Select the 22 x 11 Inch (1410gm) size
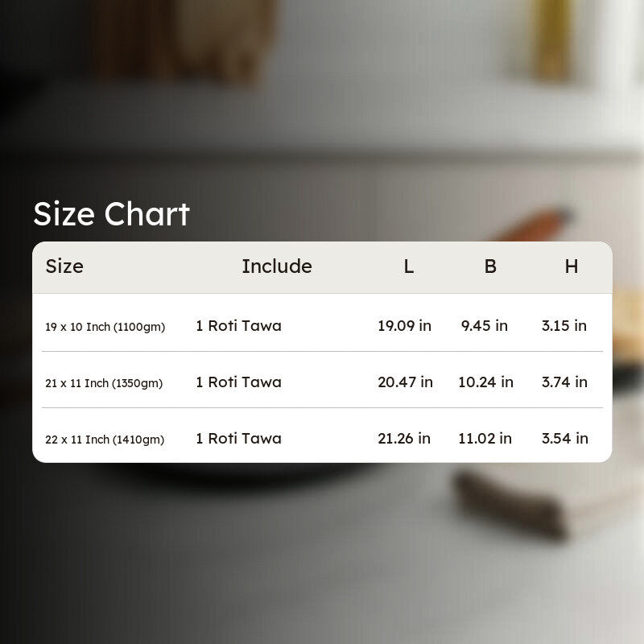Viewport: 644px width, 644px height. (x=105, y=440)
